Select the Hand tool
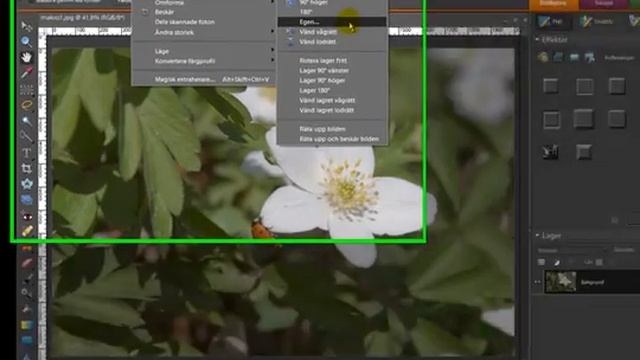Screen dimensions: 640x360 click(27, 57)
